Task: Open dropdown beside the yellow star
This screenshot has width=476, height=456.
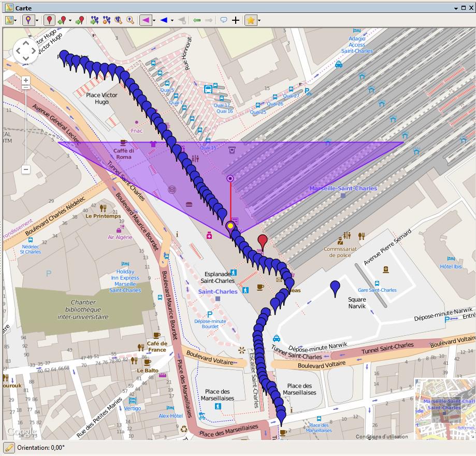Action: pyautogui.click(x=259, y=21)
